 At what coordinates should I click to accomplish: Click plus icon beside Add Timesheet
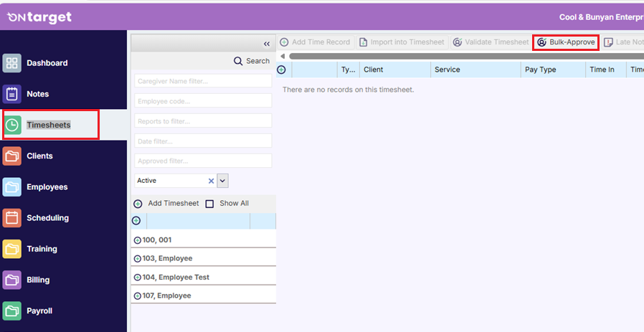pyautogui.click(x=138, y=204)
